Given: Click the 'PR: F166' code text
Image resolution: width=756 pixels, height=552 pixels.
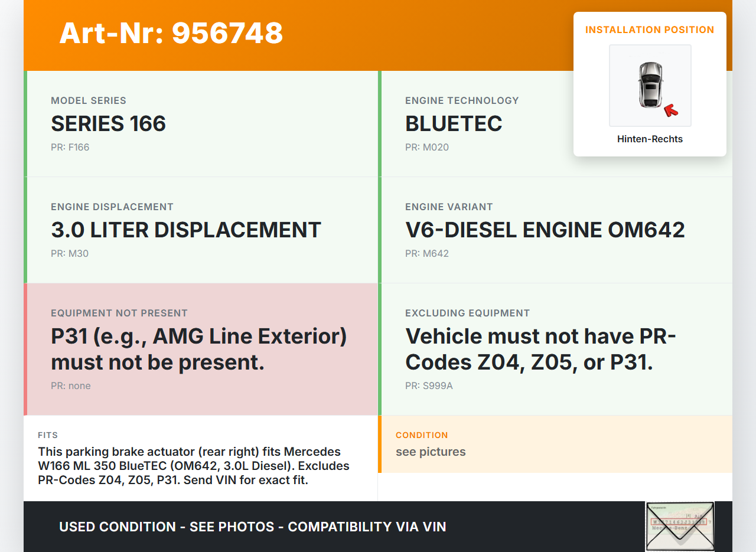Looking at the screenshot, I should click(x=70, y=148).
